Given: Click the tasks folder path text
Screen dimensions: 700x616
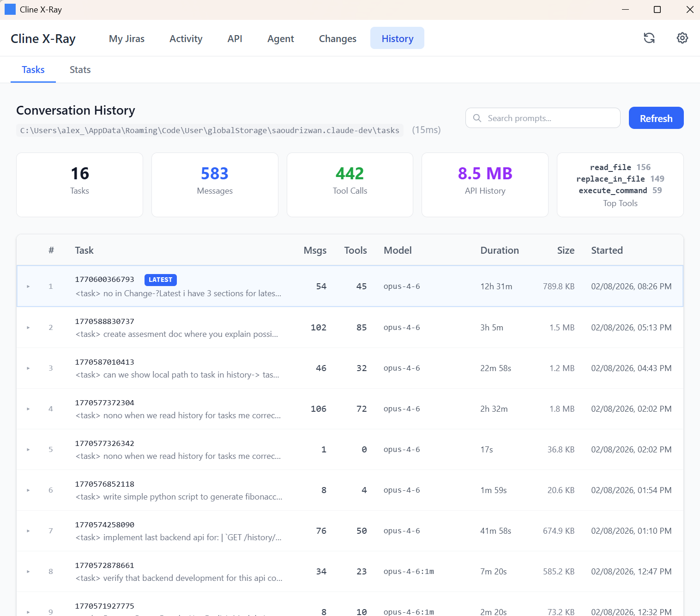Looking at the screenshot, I should click(x=210, y=130).
